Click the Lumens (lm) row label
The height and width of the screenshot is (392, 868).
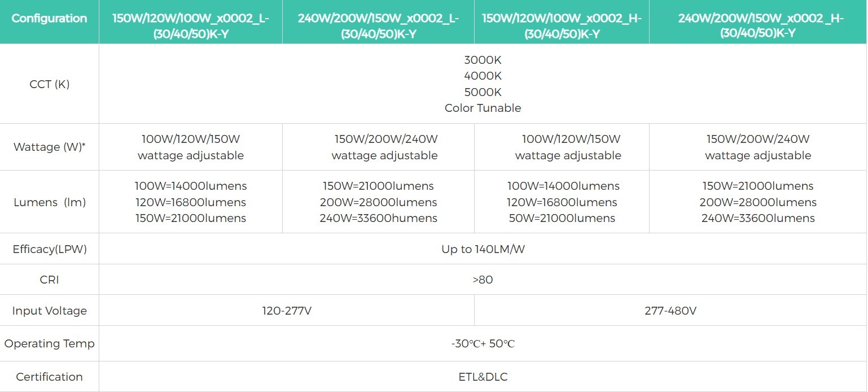click(x=49, y=202)
